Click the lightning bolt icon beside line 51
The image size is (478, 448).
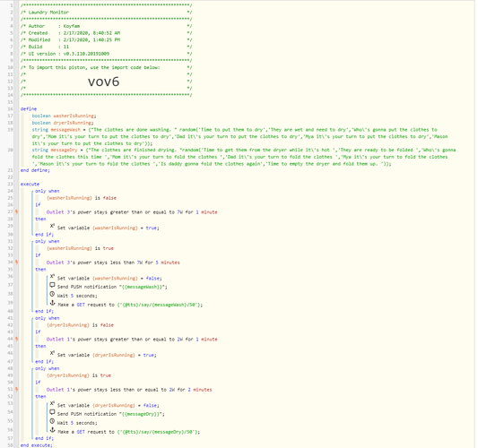(17, 389)
